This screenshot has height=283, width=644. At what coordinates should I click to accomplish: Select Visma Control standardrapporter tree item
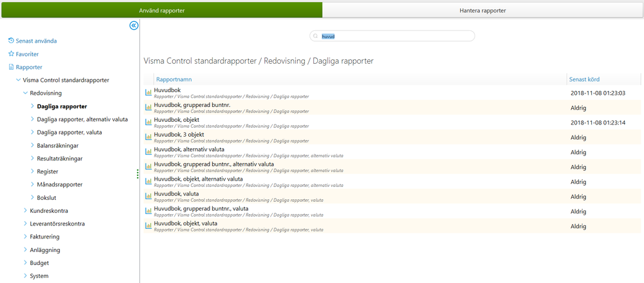(66, 80)
